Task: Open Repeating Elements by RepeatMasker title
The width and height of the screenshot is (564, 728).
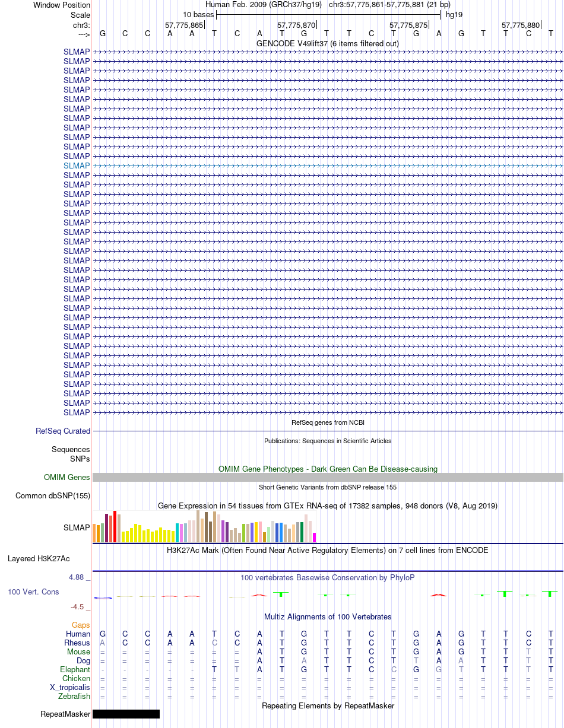Action: [328, 705]
